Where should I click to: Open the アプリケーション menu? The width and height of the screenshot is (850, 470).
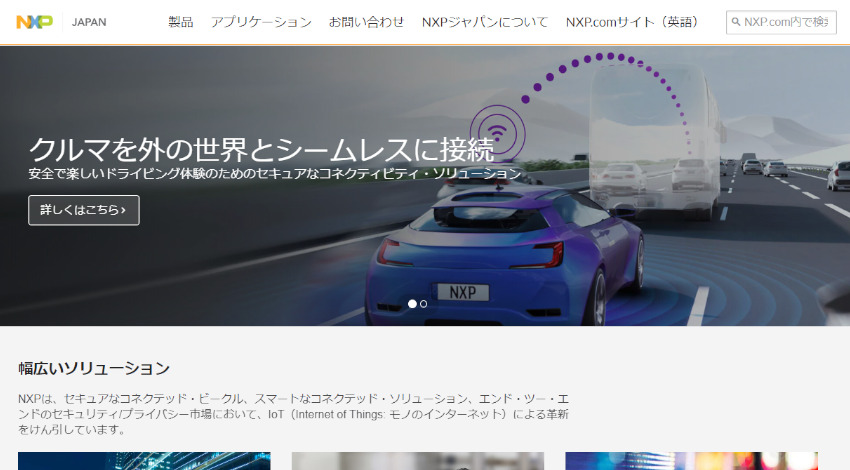coord(261,22)
